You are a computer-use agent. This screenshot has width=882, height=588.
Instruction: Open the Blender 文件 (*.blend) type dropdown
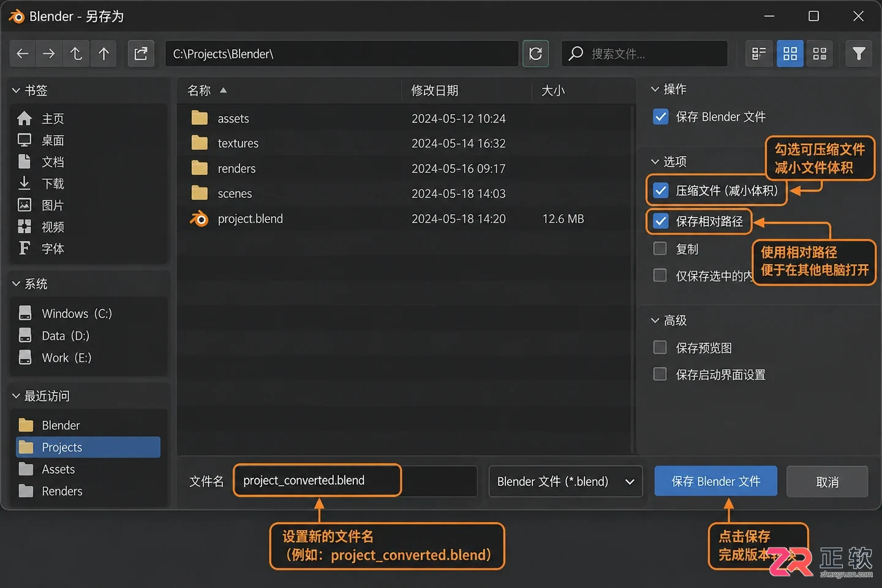pos(565,481)
